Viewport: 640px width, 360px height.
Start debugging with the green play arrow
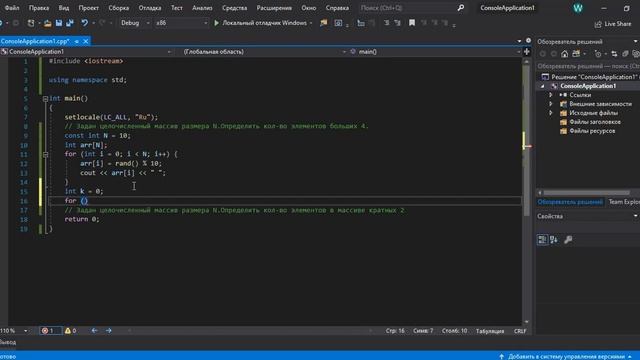tap(216, 23)
